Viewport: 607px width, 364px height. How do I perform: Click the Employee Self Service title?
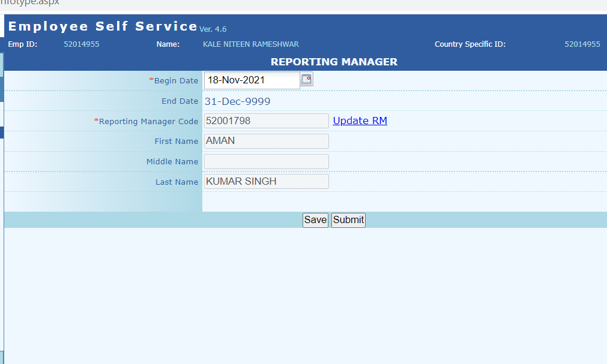[103, 26]
